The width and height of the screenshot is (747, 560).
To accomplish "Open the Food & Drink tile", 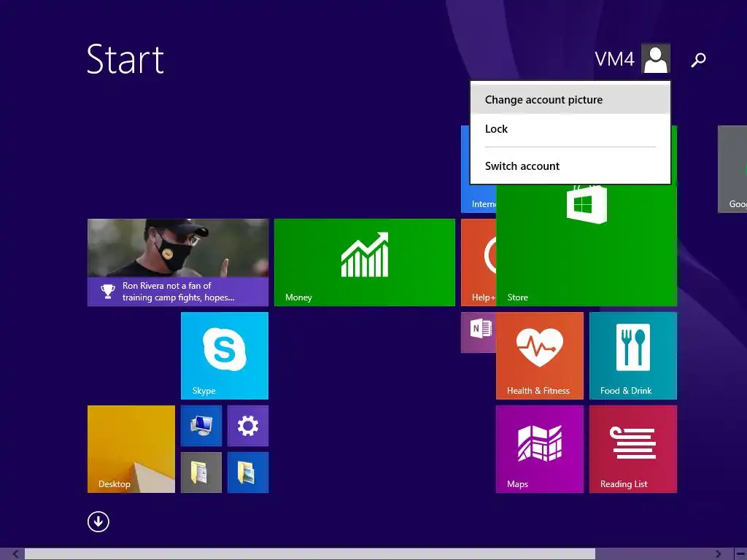I will [632, 356].
